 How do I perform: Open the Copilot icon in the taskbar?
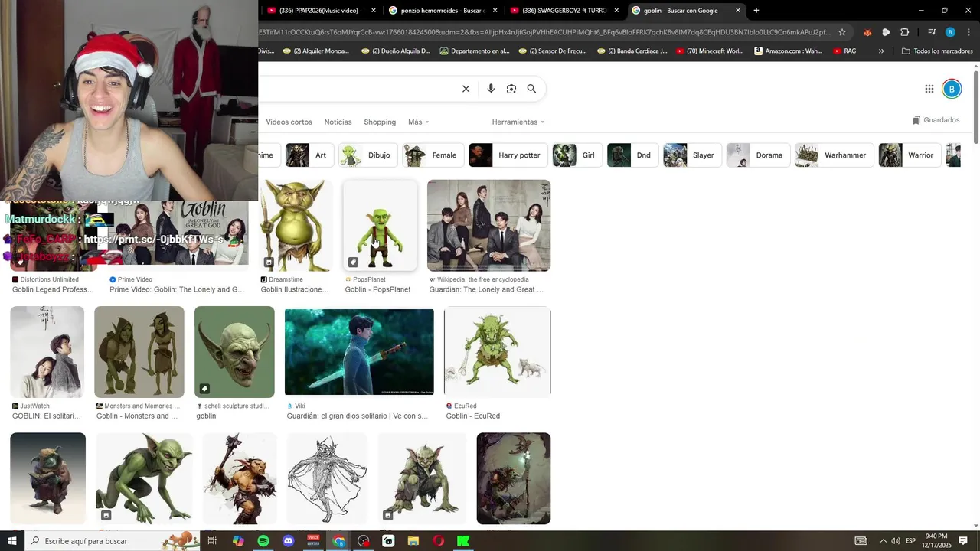click(x=238, y=541)
